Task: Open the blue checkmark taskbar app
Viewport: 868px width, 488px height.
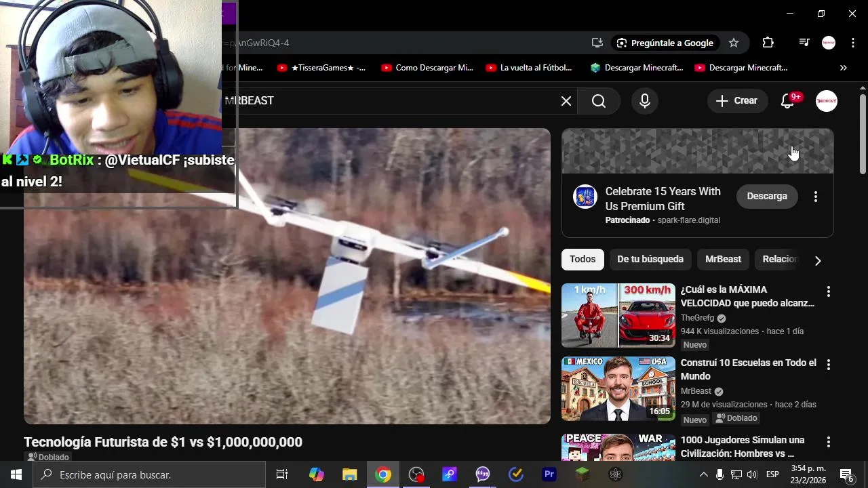Action: pyautogui.click(x=516, y=474)
